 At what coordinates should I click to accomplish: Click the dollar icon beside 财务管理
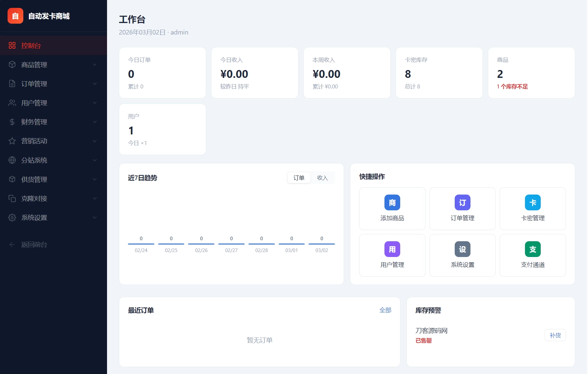(x=12, y=122)
